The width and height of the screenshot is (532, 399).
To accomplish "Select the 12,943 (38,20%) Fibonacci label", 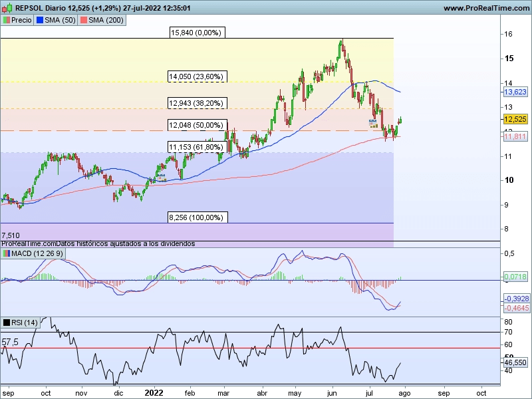I will click(x=196, y=103).
